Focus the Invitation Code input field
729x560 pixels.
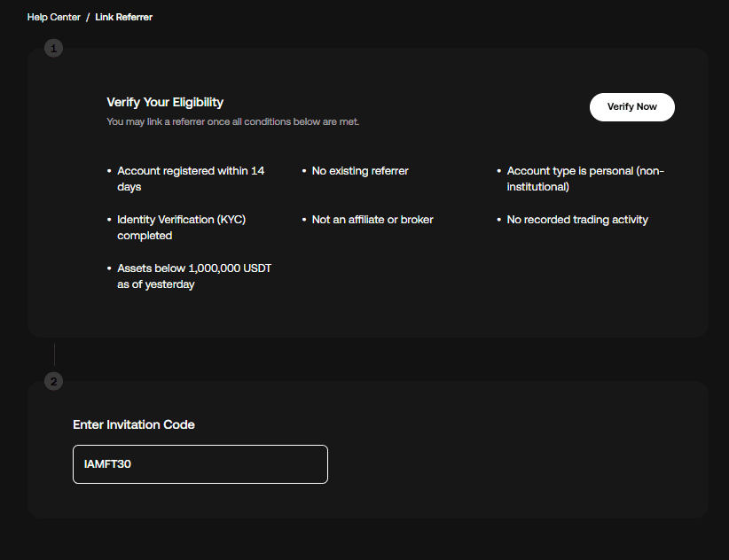(200, 464)
